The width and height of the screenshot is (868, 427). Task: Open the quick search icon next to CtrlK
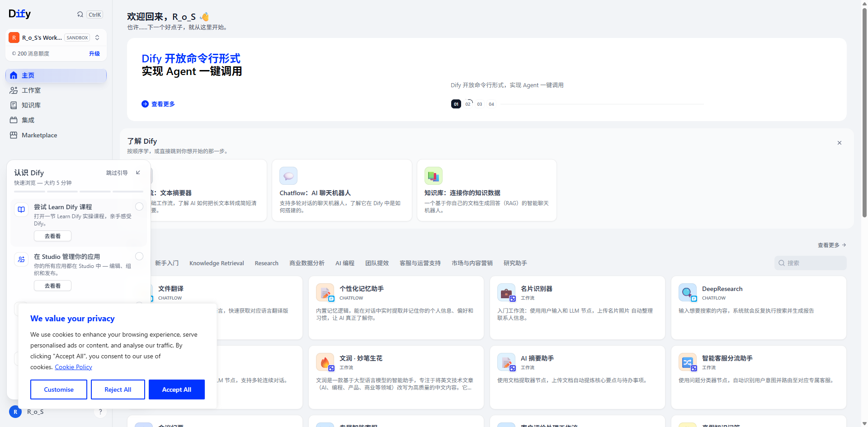(x=80, y=14)
